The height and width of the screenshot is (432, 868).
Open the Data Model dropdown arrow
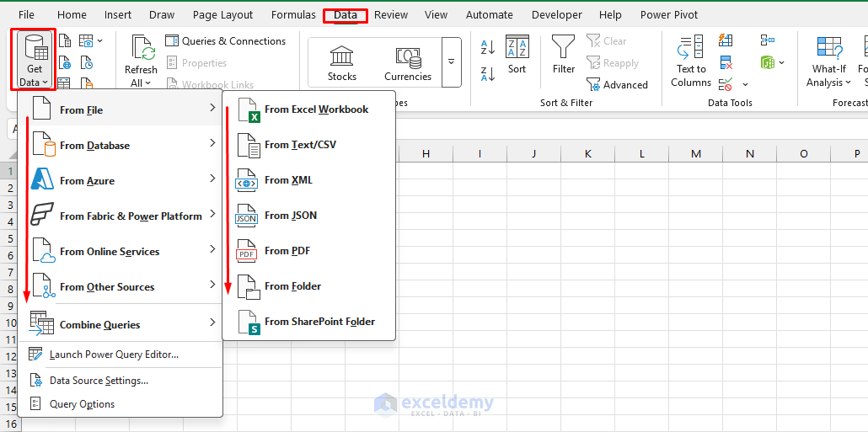782,62
